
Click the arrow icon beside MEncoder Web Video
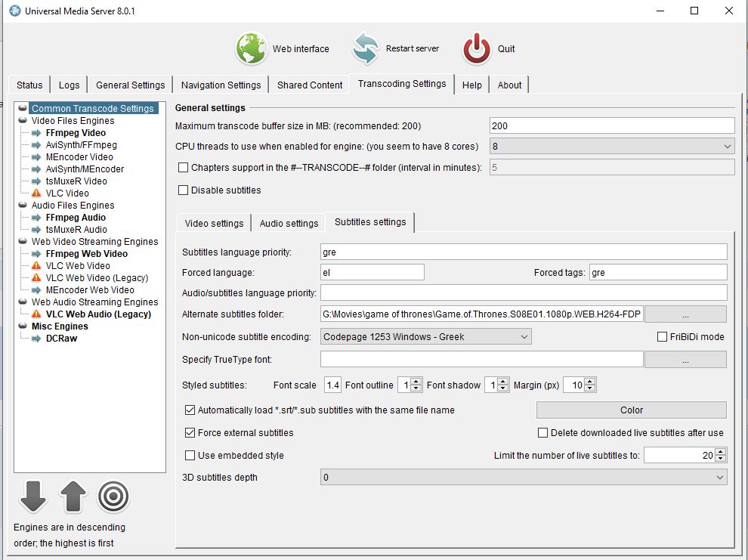[x=36, y=290]
